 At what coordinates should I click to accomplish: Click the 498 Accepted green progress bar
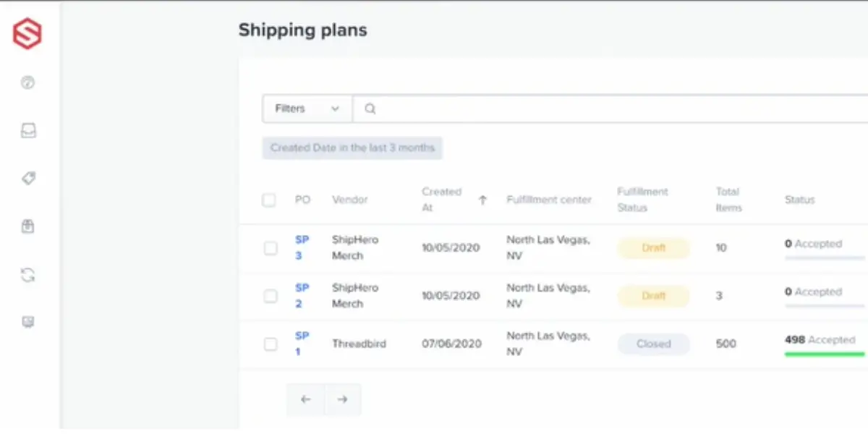(825, 354)
